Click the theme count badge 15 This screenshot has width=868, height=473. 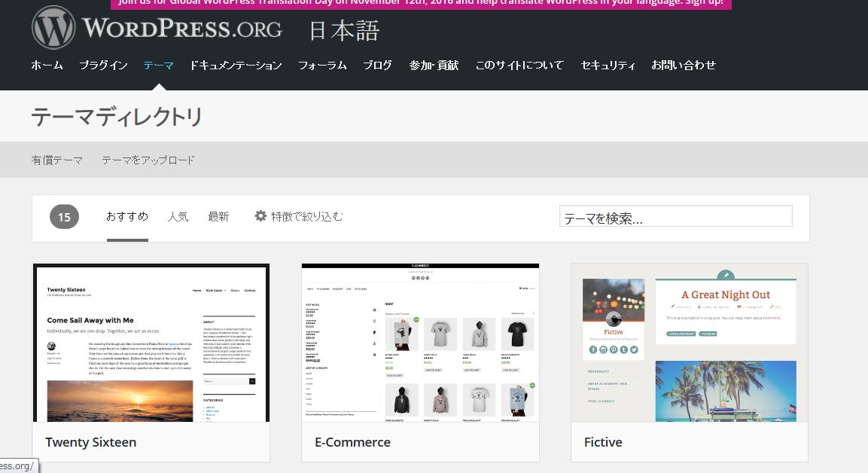click(64, 217)
